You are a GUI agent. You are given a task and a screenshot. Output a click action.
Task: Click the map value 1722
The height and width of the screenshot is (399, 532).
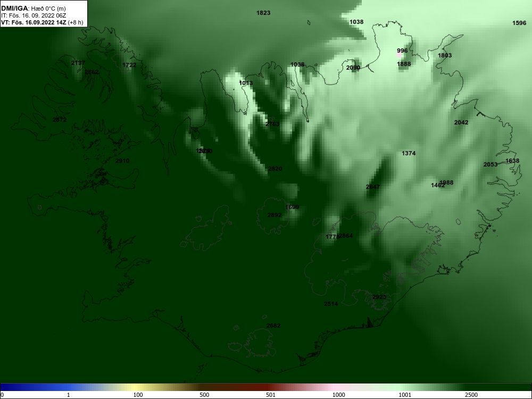(x=129, y=65)
